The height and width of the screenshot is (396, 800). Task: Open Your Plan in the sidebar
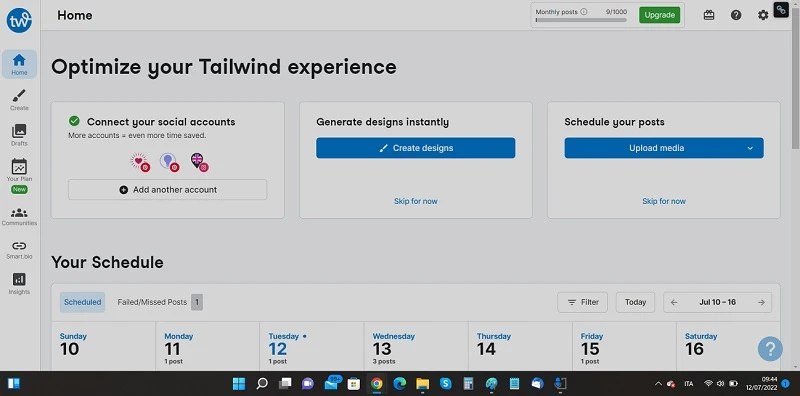click(x=19, y=170)
